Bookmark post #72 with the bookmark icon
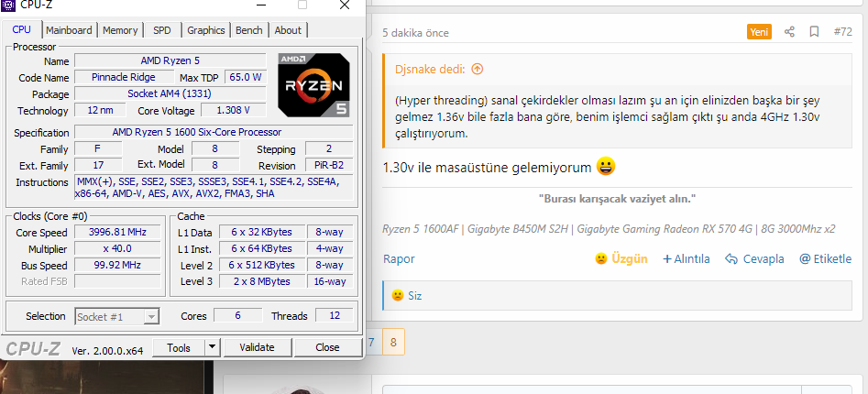This screenshot has height=394, width=868. pos(814,32)
